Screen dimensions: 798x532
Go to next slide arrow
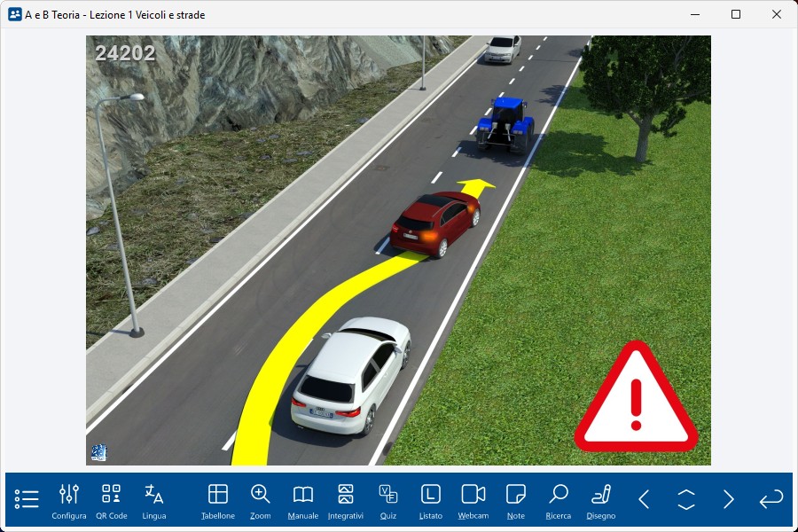729,499
